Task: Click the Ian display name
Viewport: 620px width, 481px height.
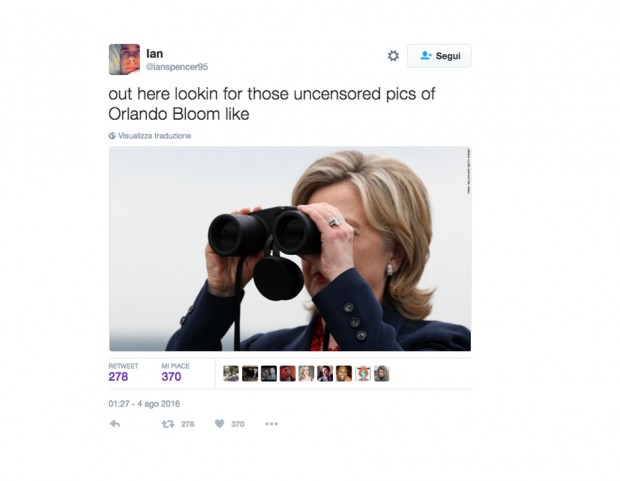Action: (155, 53)
